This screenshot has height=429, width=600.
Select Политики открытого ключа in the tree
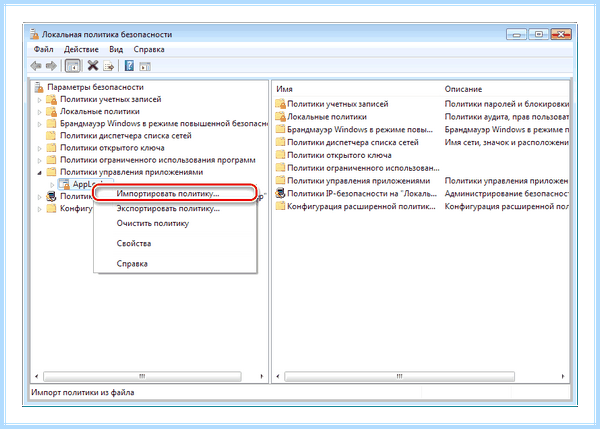click(x=112, y=148)
